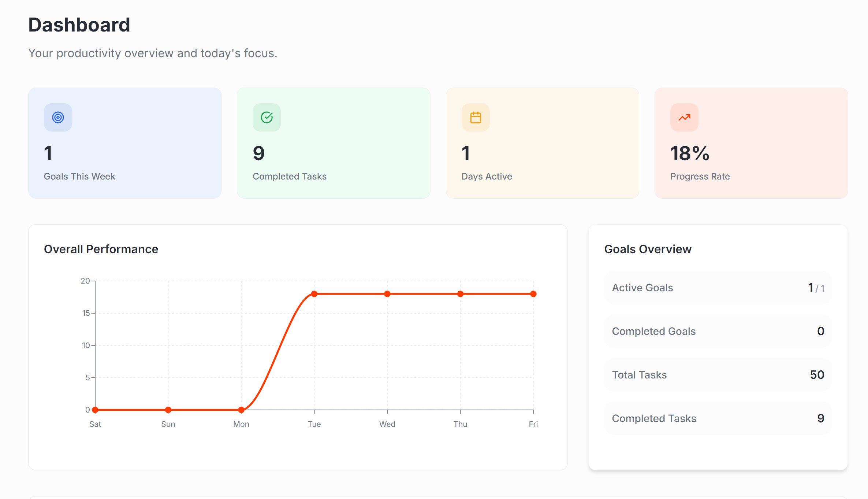Screen dimensions: 868x499
Task: Click the Friday data point on chart
Action: [533, 294]
